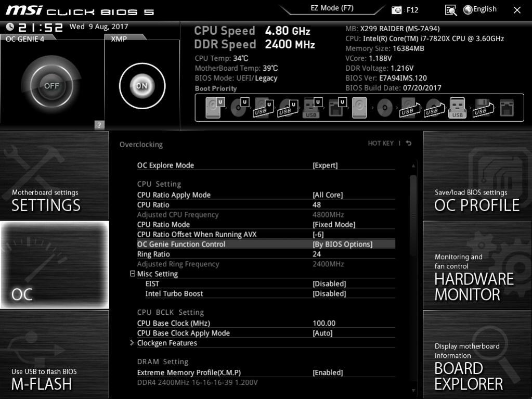The width and height of the screenshot is (532, 399).
Task: Open BOARD EXPLORER information panel
Action: point(477,354)
